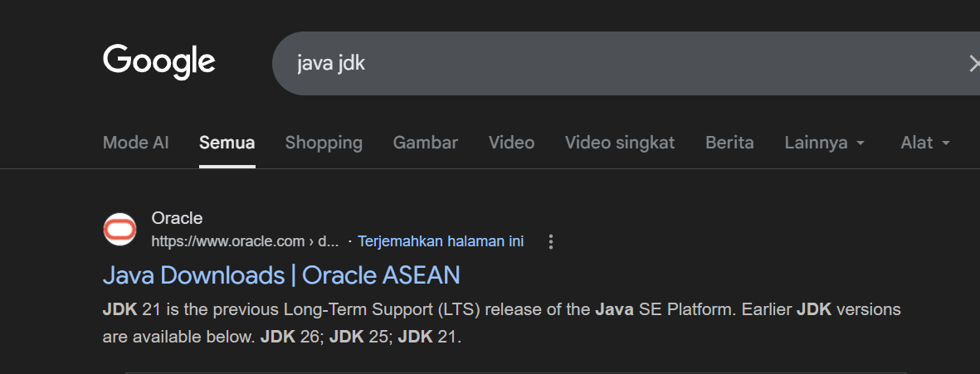Switch to the Mode AI tab
Viewport: 980px width, 374px height.
(135, 143)
